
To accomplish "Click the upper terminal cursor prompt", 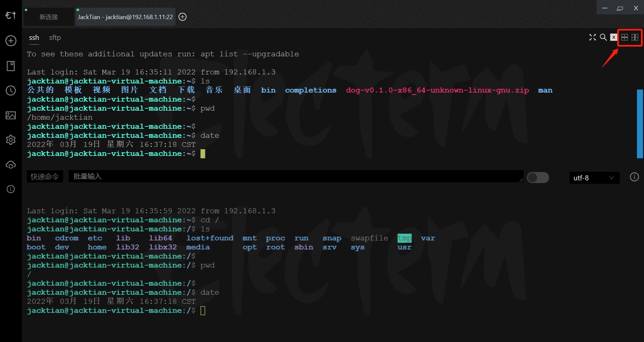I will (203, 154).
